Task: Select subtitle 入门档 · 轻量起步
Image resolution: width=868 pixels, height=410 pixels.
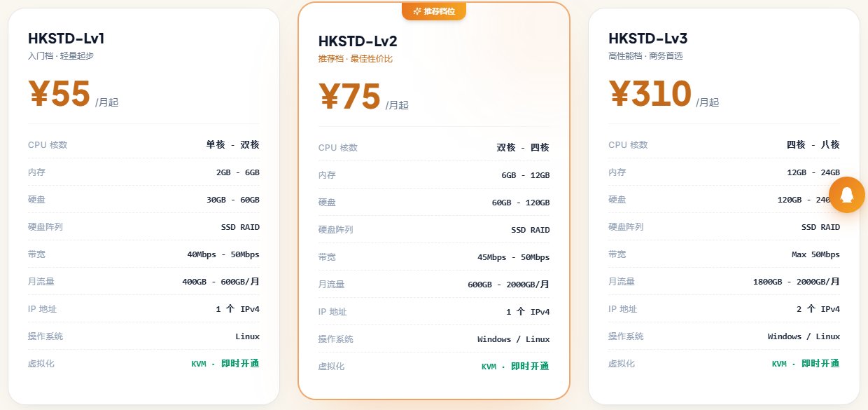Action: point(61,56)
